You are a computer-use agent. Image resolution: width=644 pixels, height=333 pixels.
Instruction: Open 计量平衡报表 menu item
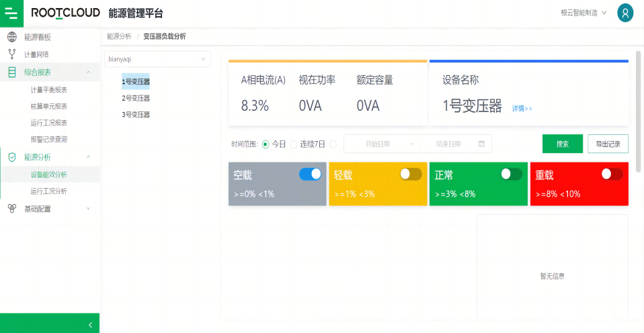pyautogui.click(x=48, y=89)
